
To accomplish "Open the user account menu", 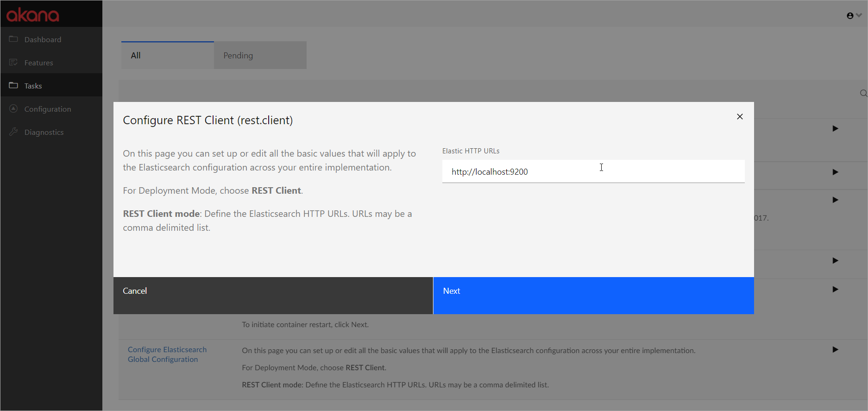I will (x=854, y=15).
